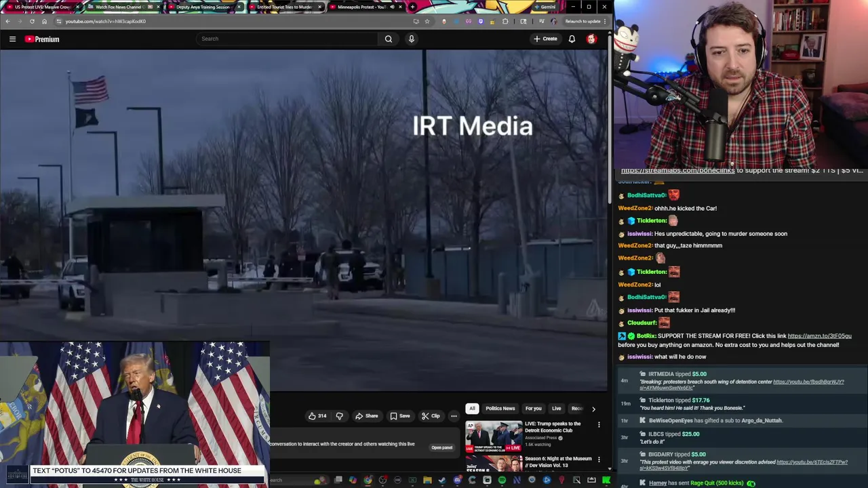Open options menu for Trump Detroit video
The height and width of the screenshot is (488, 868).
click(x=599, y=425)
